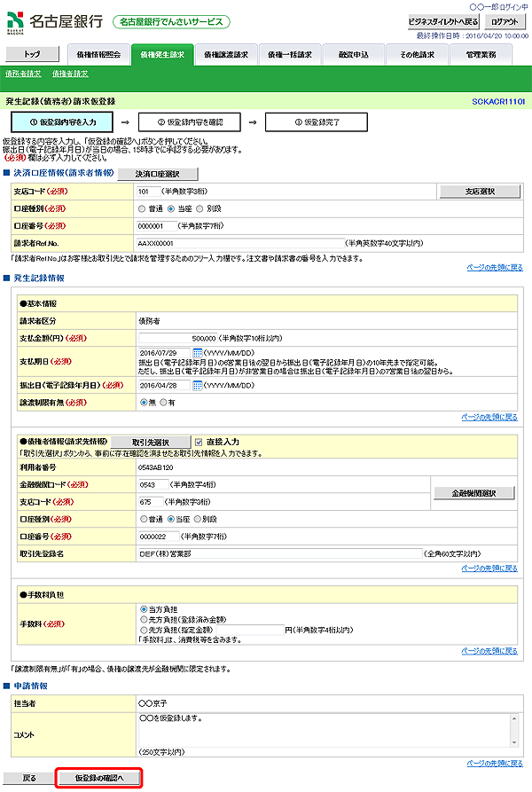The height and width of the screenshot is (792, 532).
Task: Open the 債権発生請求 tab
Action: click(x=162, y=55)
